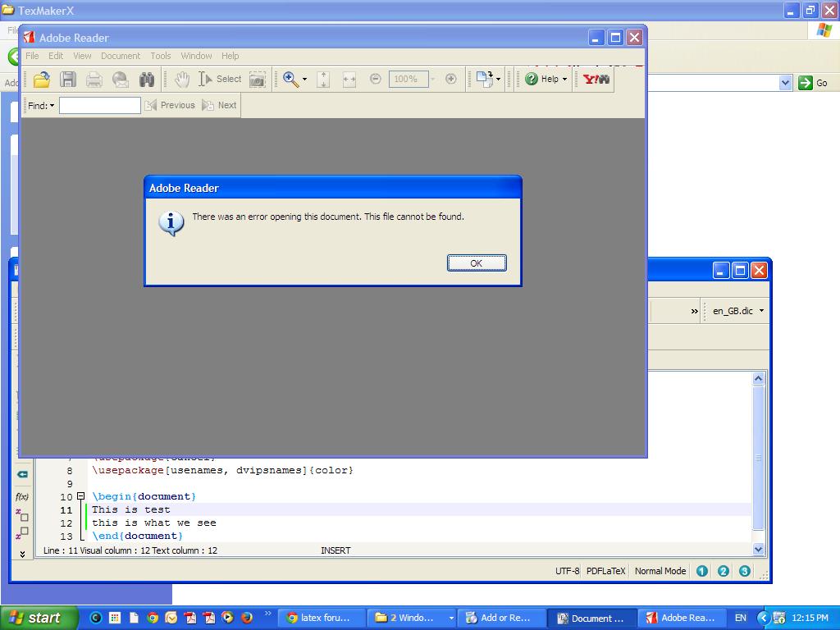This screenshot has height=630, width=840.
Task: Click OK in the Adobe Reader error dialog
Action: (477, 263)
